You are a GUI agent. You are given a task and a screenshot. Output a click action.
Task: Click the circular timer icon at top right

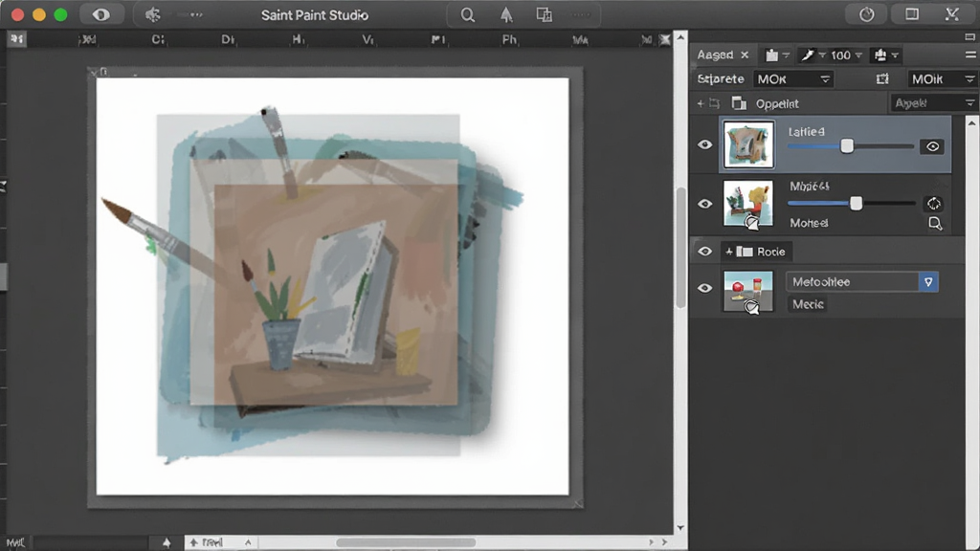pyautogui.click(x=867, y=14)
